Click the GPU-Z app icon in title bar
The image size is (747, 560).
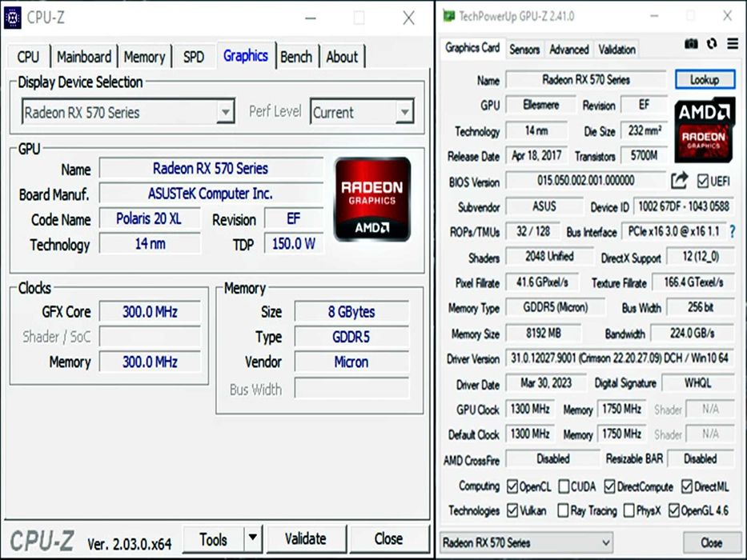click(x=449, y=16)
